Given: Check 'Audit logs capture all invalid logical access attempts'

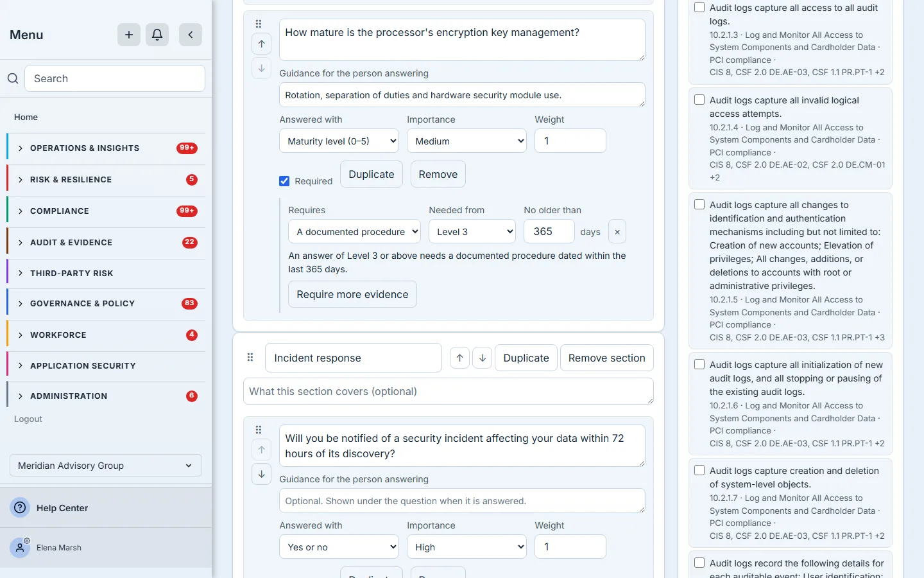Looking at the screenshot, I should [x=699, y=100].
